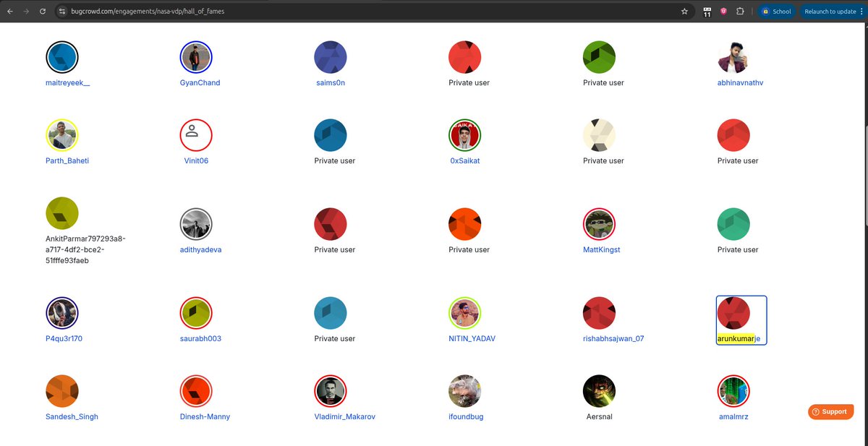This screenshot has height=446, width=868.
Task: Click saurabh003's olive avatar
Action: pyautogui.click(x=196, y=313)
